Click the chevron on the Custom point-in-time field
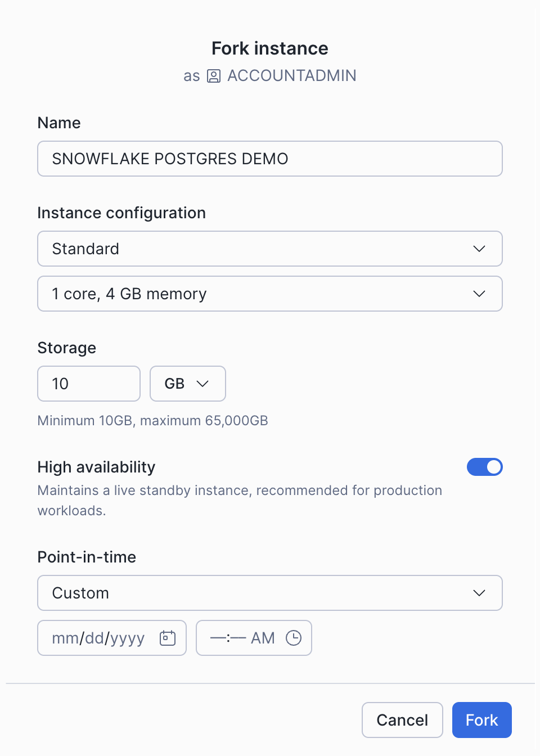540x756 pixels. click(x=479, y=593)
